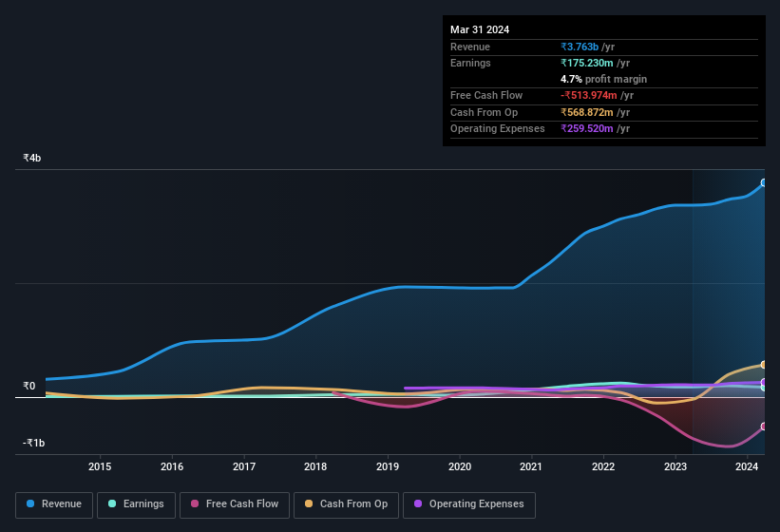Toggle the Free Cash Flow legend button
The image size is (780, 532).
(x=235, y=504)
